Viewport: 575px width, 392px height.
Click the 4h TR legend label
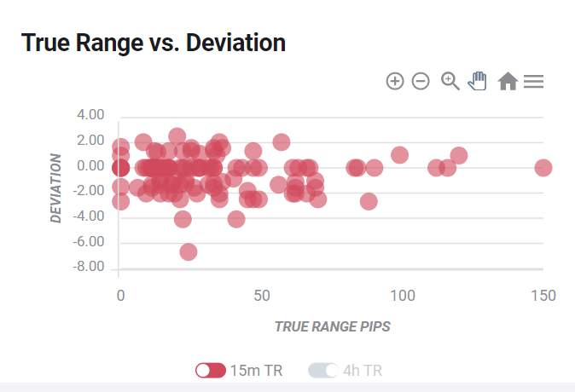tap(363, 371)
